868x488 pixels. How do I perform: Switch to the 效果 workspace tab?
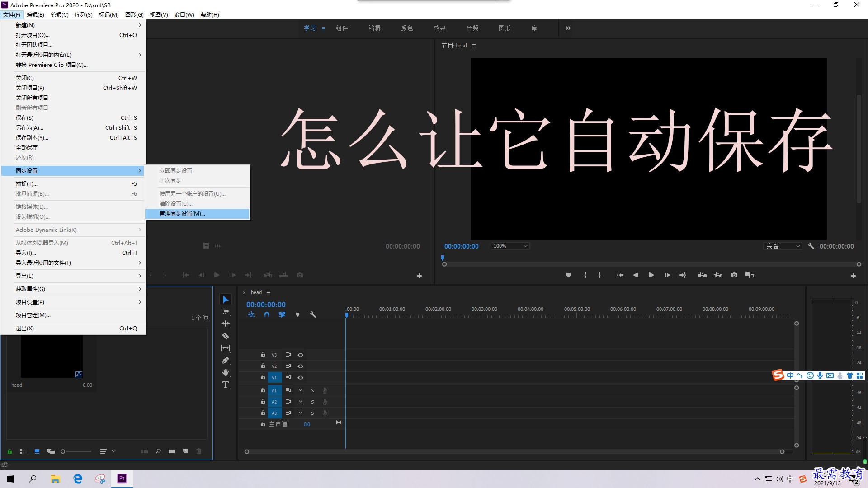tap(439, 28)
